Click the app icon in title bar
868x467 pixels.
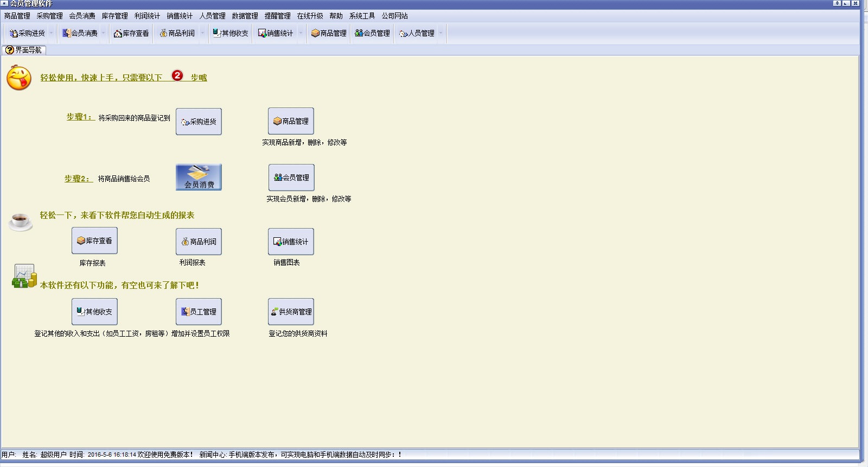pyautogui.click(x=4, y=3)
